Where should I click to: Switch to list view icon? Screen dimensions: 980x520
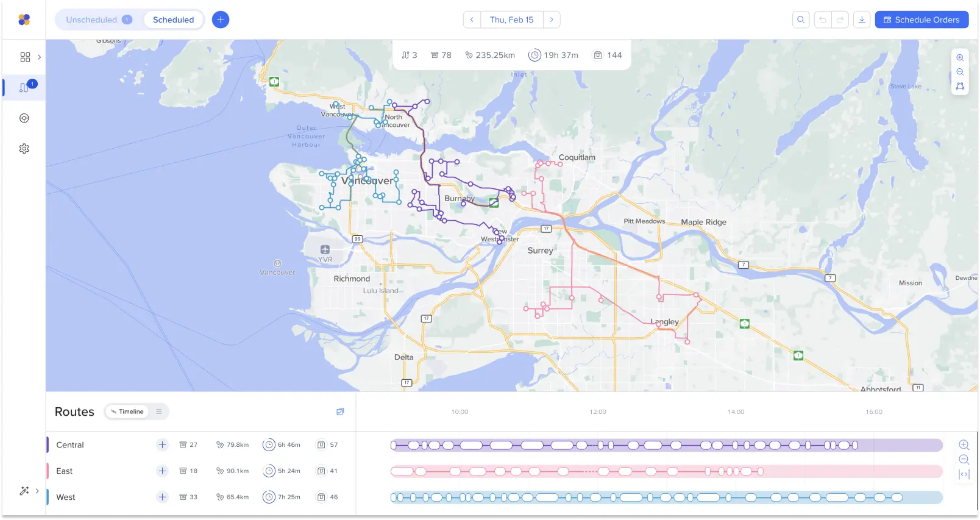click(x=159, y=411)
